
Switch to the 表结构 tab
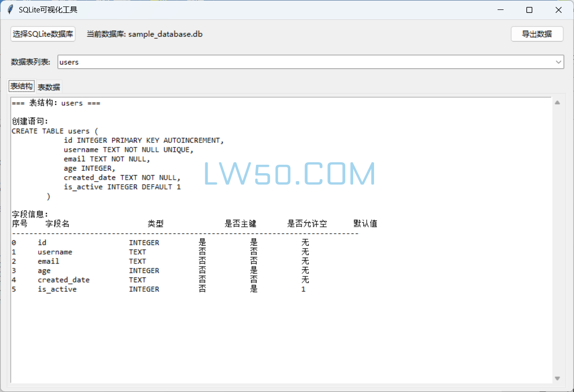(x=21, y=86)
